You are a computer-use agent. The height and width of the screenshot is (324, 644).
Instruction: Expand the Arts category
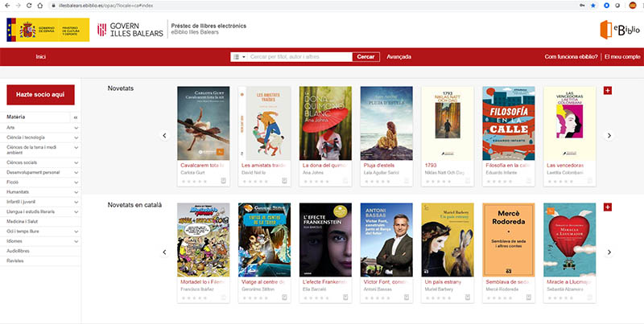pos(76,128)
